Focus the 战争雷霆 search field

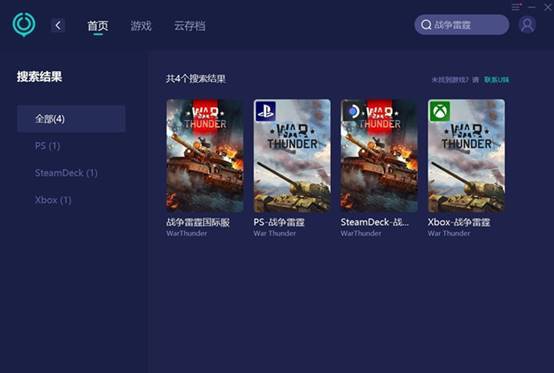(462, 25)
